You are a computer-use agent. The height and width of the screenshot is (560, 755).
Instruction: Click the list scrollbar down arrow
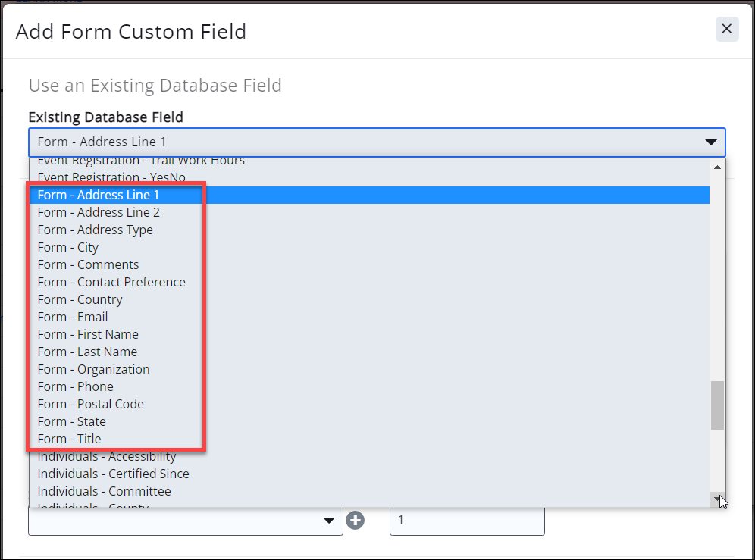click(717, 498)
